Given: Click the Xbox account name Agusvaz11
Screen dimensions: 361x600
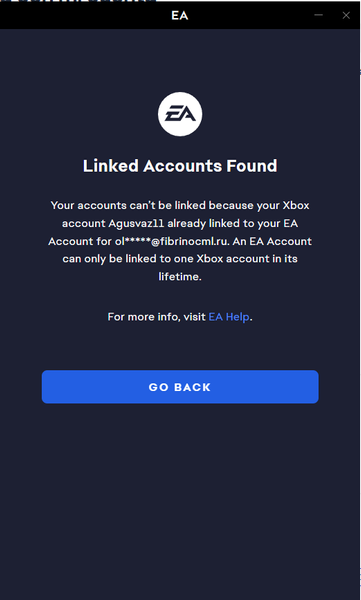Looking at the screenshot, I should tap(136, 223).
